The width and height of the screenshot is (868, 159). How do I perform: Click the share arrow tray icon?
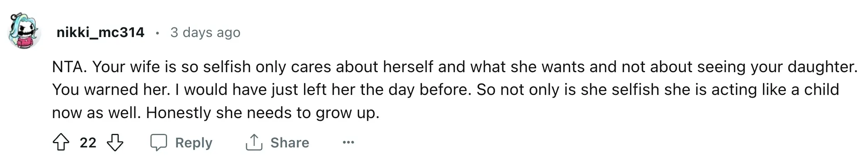(x=254, y=142)
